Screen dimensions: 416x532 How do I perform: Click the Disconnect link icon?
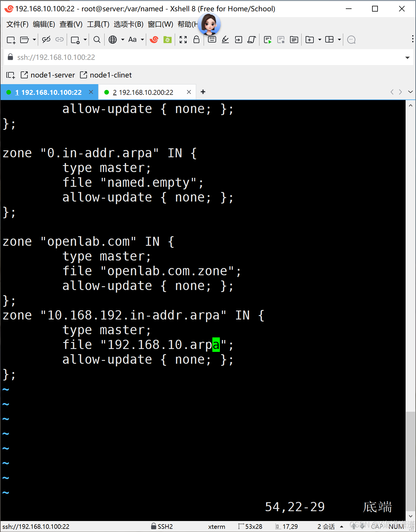point(46,40)
